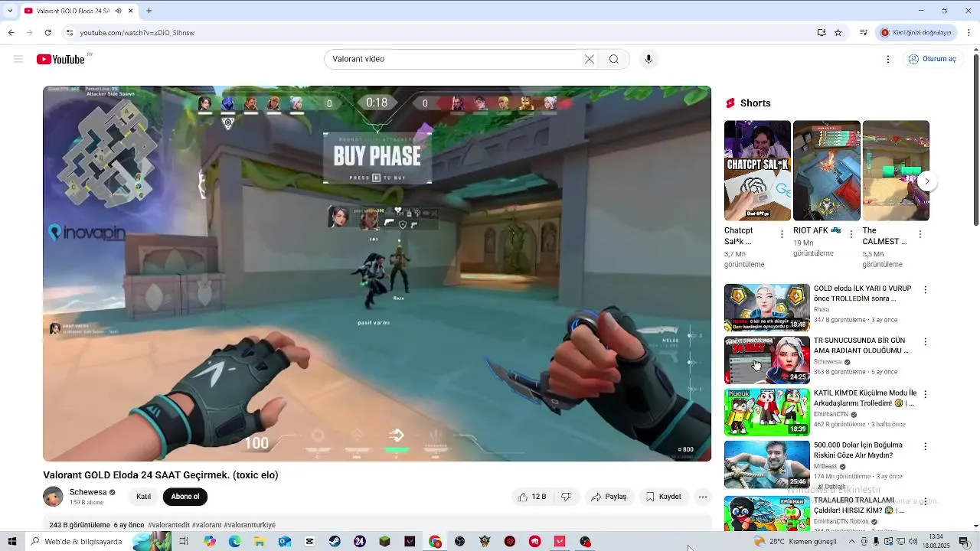Screen dimensions: 980x551
Task: Open options for RIOT AFK short
Action: 851,234
